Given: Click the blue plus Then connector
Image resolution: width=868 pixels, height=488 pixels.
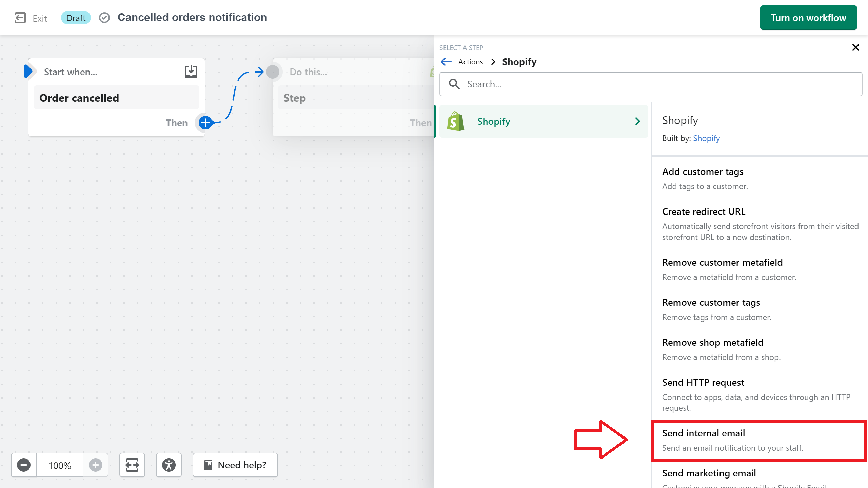Looking at the screenshot, I should coord(205,123).
